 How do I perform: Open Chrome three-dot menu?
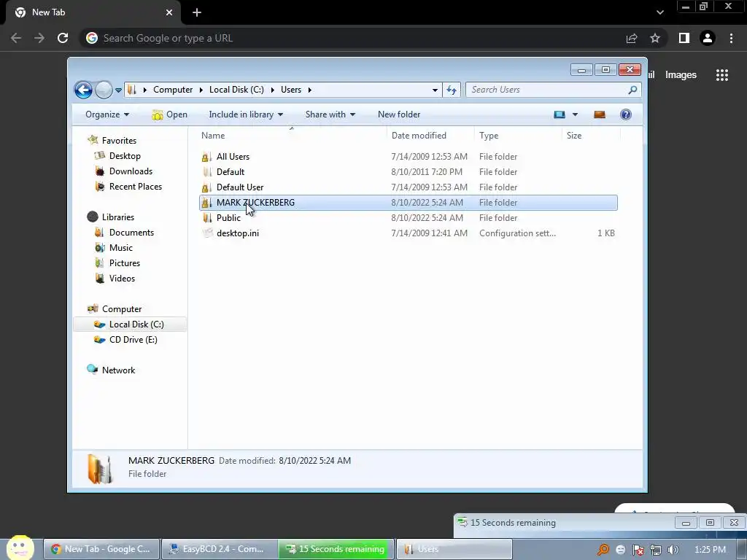click(x=731, y=38)
